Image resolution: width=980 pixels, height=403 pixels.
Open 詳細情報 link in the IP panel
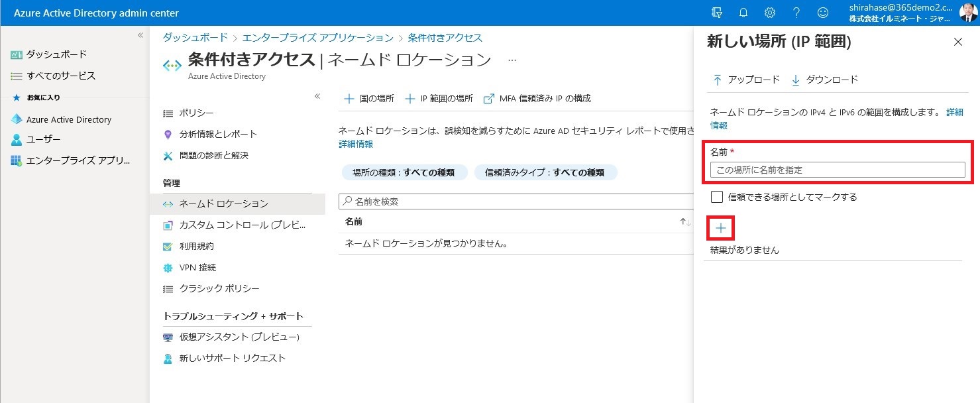pyautogui.click(x=955, y=113)
